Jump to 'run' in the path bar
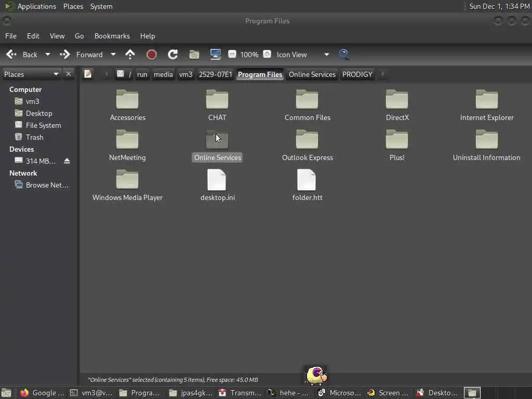Screen dimensions: 532x399 tap(142, 74)
